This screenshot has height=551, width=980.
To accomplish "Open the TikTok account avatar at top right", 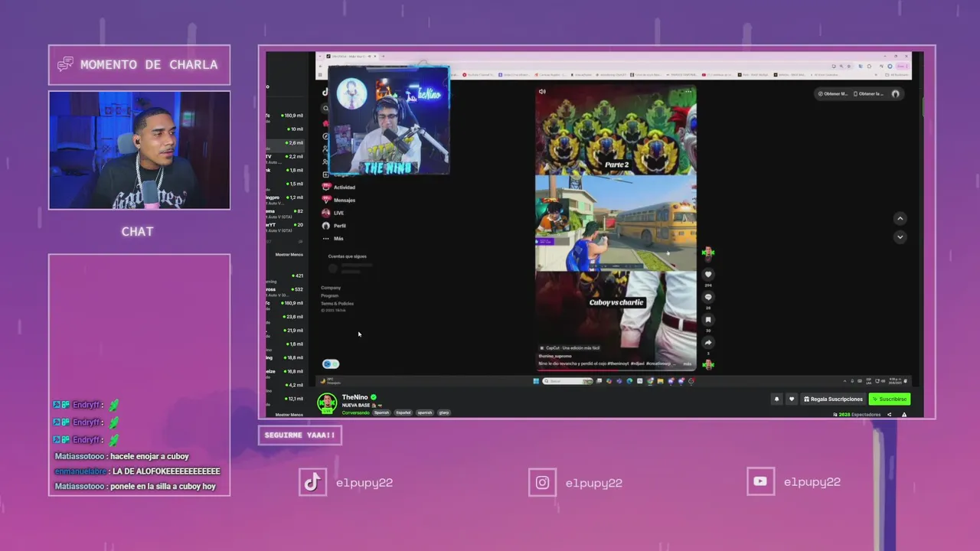I will coord(895,93).
